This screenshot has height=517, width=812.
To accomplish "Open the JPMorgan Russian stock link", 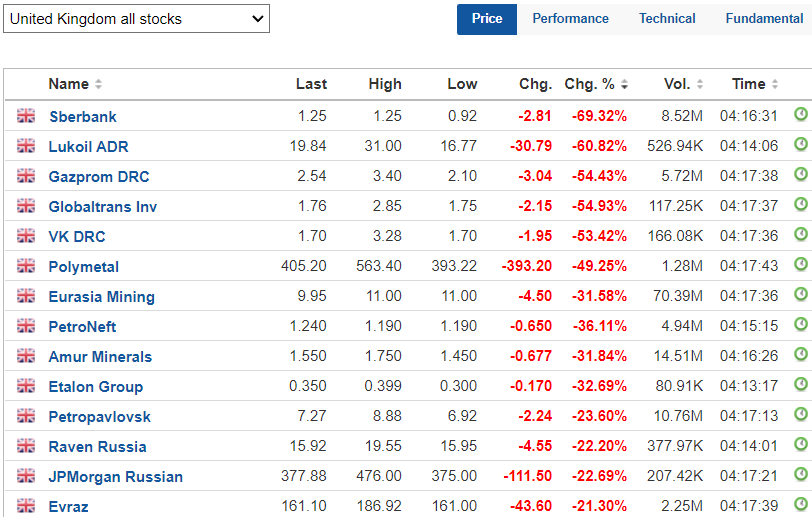I will 115,476.
